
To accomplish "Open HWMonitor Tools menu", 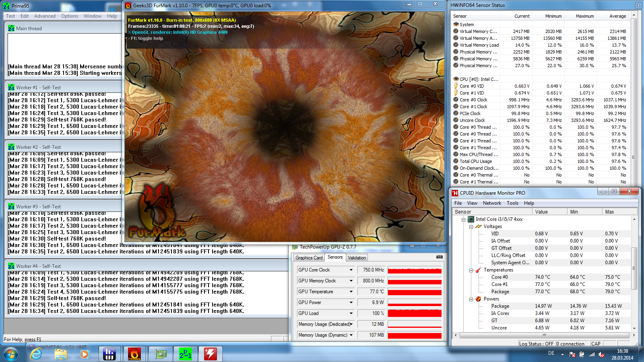I will (x=512, y=203).
